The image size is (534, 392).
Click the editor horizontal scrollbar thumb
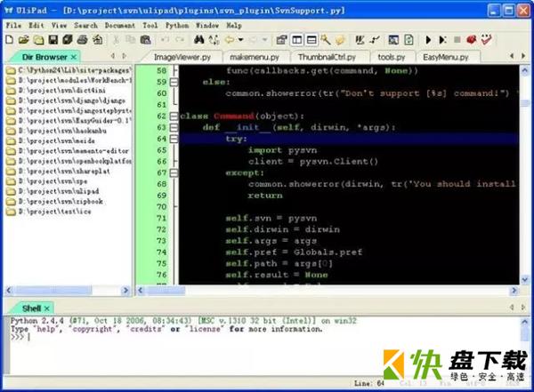pyautogui.click(x=166, y=291)
